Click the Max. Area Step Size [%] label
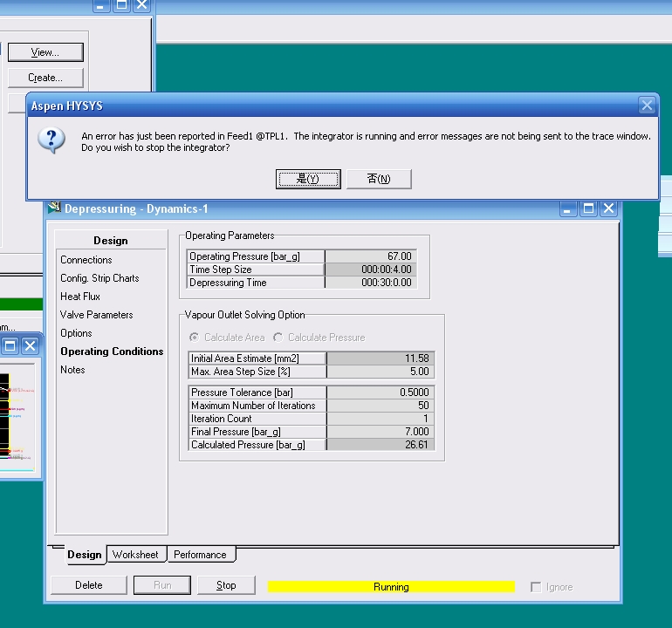The image size is (672, 628). tap(241, 372)
